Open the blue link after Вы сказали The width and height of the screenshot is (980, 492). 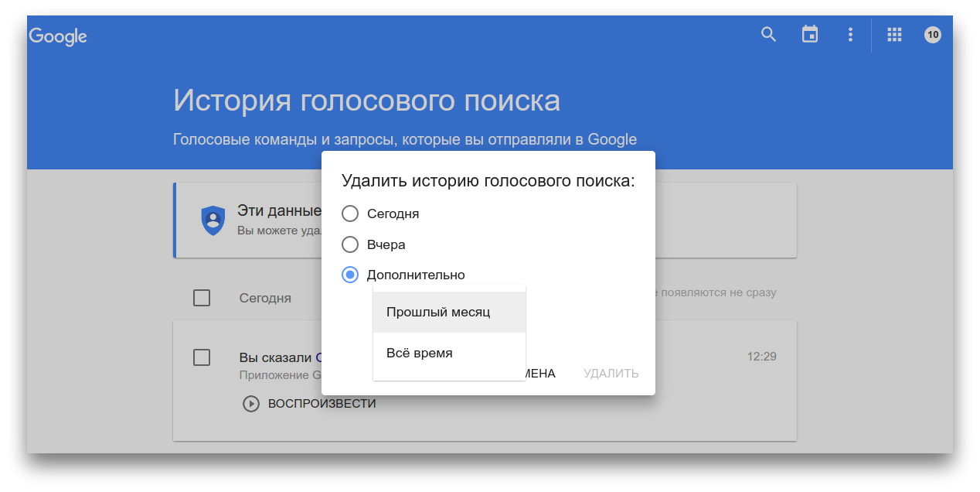coord(317,357)
